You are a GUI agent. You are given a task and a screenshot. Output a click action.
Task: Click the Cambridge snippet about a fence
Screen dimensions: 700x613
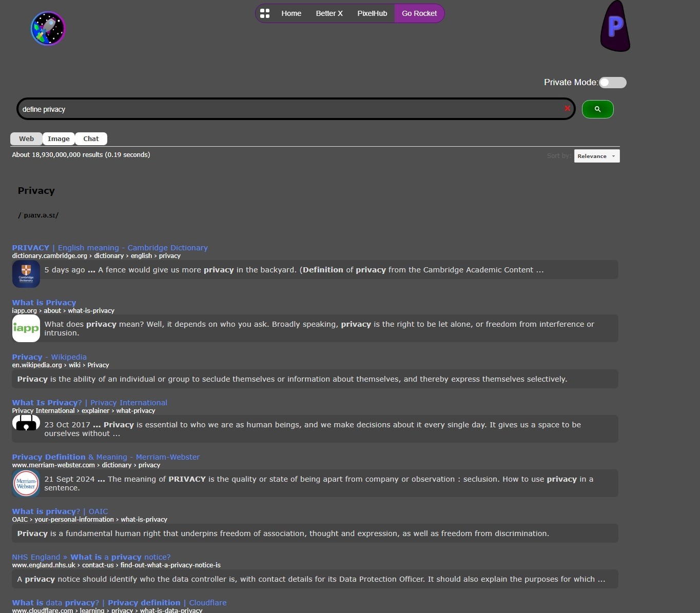[x=294, y=270]
